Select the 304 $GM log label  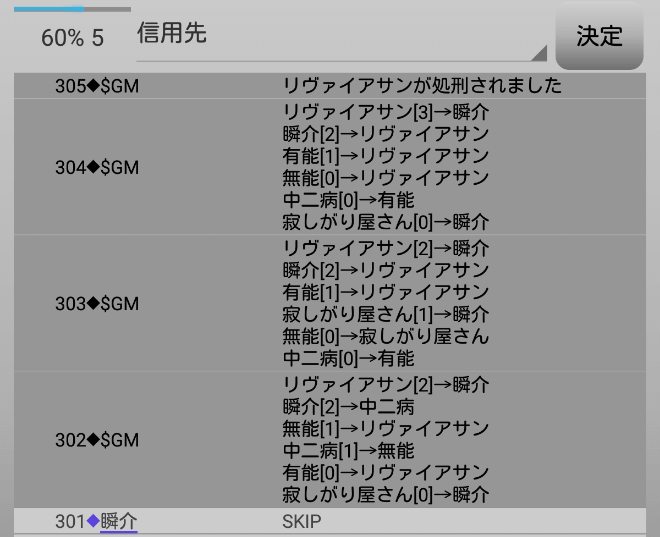(x=96, y=167)
